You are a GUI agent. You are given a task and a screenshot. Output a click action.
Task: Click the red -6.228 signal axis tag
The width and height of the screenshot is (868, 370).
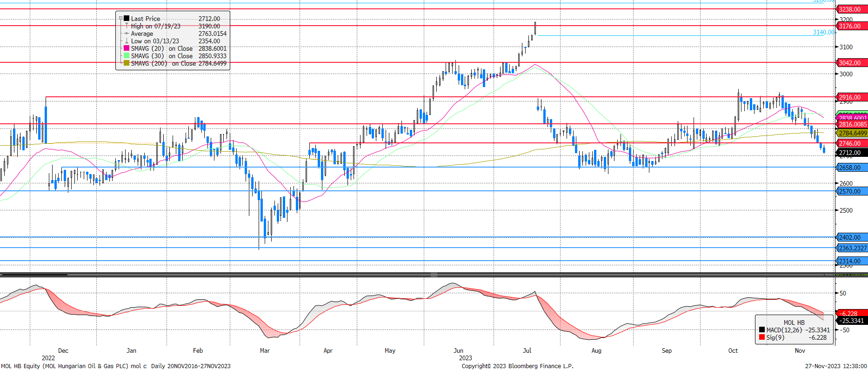tap(852, 314)
